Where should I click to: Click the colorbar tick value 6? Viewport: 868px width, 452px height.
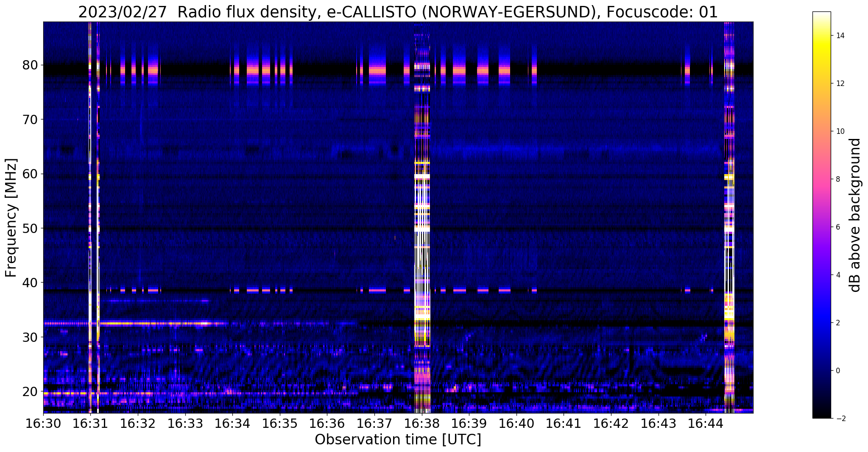pos(837,227)
